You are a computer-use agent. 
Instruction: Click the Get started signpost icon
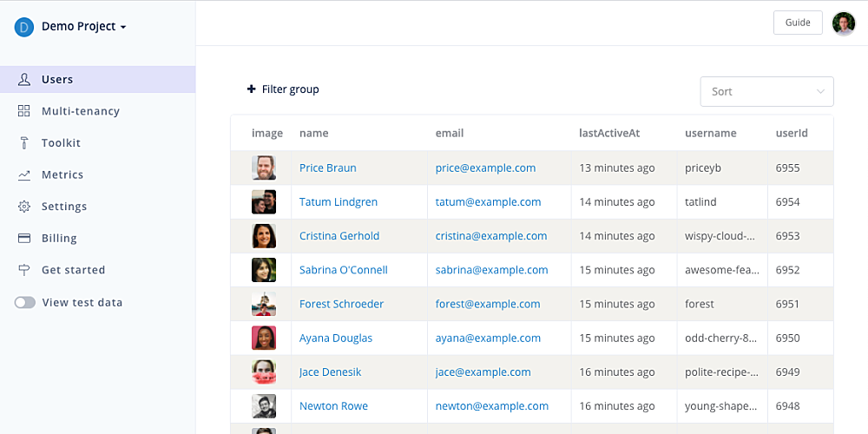23,270
